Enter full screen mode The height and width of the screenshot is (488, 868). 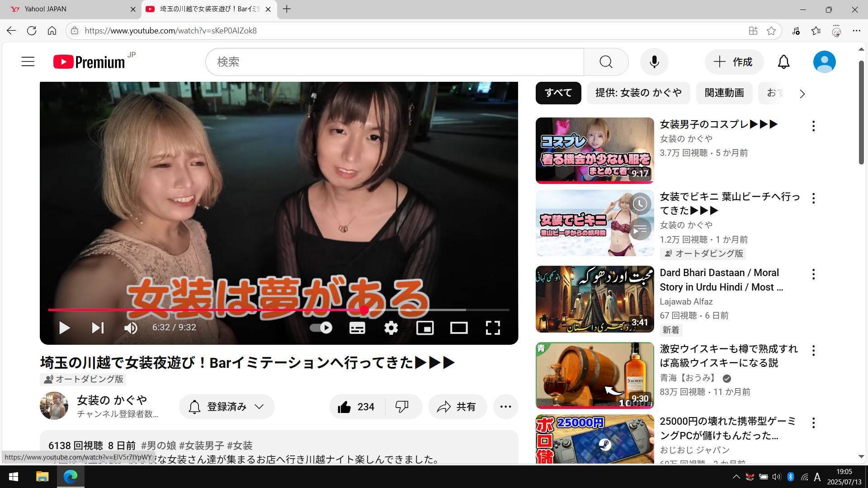click(x=493, y=328)
